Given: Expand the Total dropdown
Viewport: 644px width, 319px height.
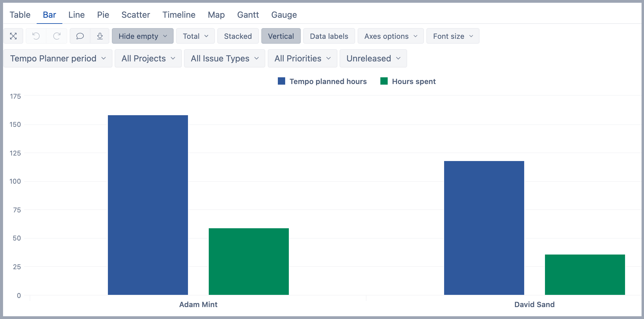Looking at the screenshot, I should point(195,36).
